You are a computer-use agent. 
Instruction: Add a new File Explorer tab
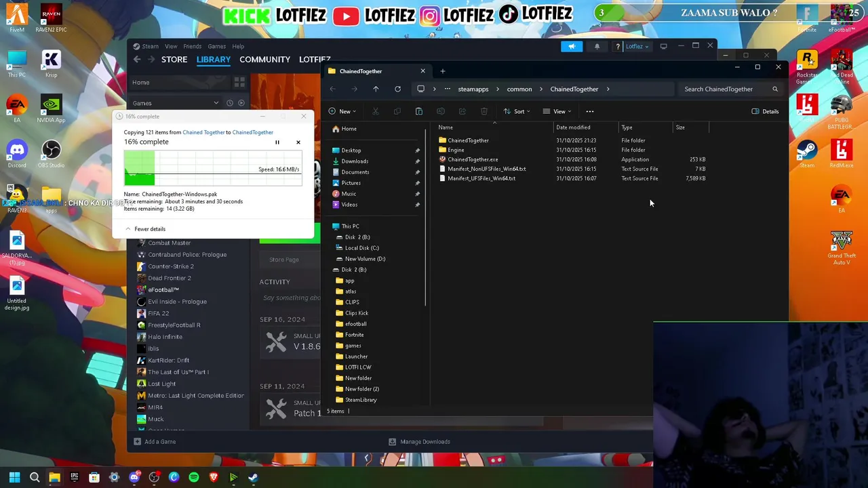443,71
